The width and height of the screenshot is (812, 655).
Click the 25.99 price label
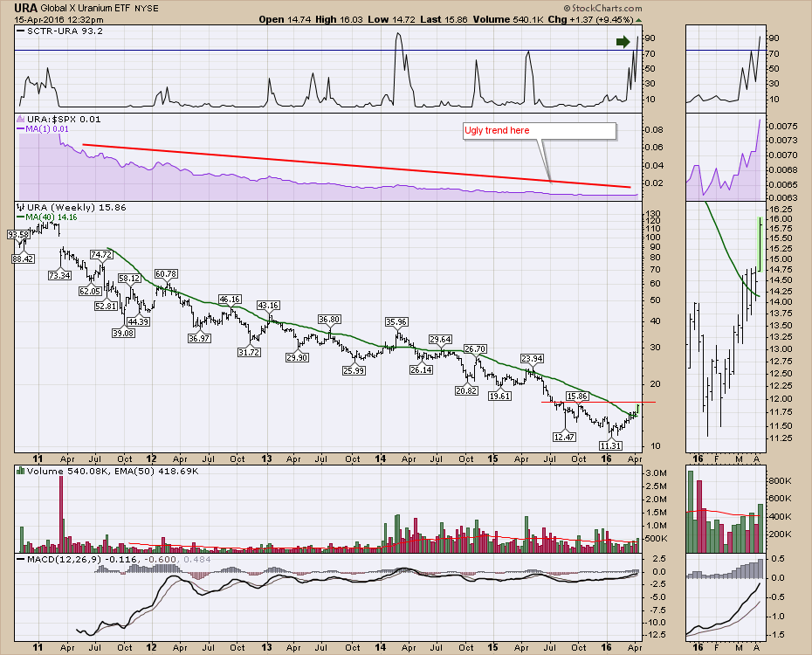pos(354,370)
